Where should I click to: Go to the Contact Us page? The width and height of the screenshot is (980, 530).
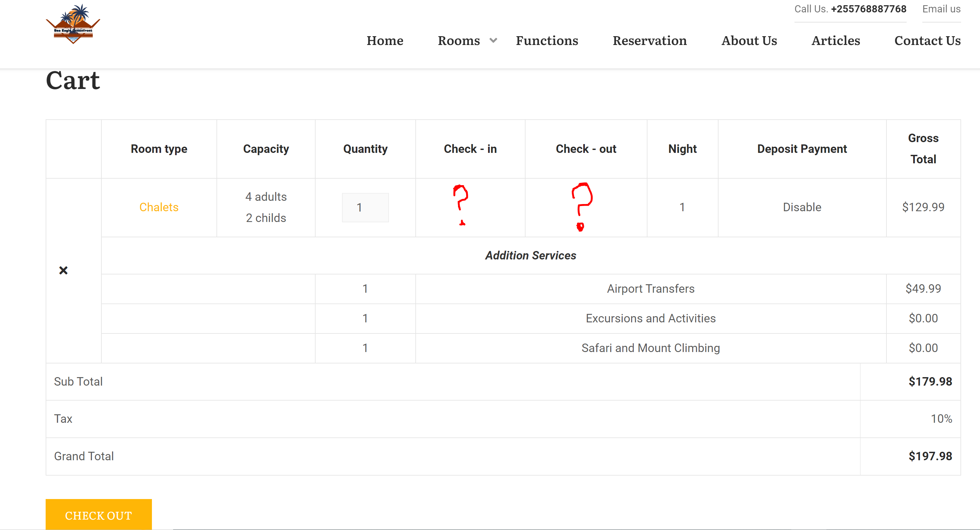click(928, 40)
